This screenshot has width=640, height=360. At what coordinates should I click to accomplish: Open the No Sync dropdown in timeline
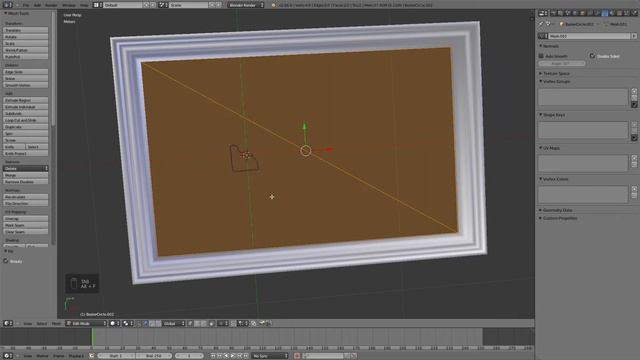[x=269, y=356]
